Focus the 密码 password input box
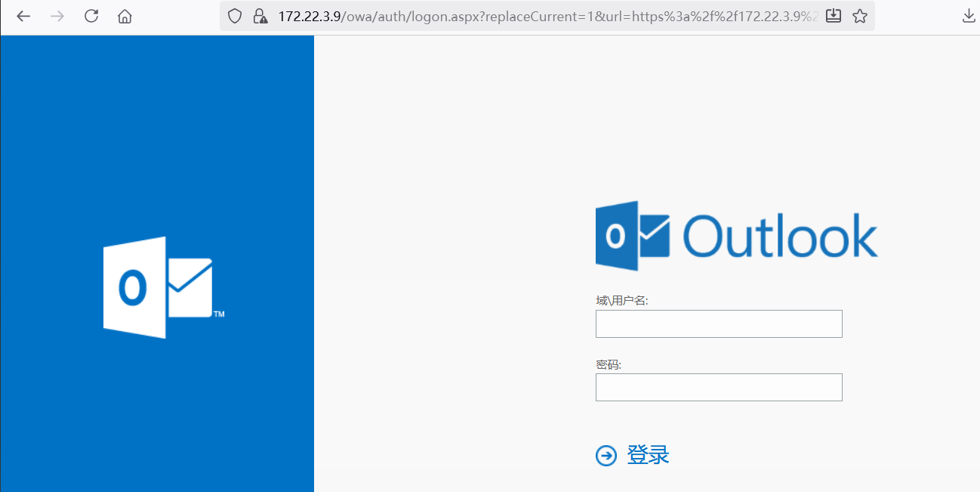 click(718, 387)
